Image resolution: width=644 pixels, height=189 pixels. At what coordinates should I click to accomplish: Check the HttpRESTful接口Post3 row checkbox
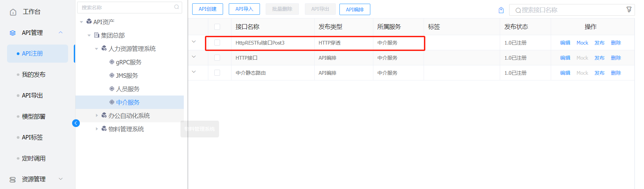[x=217, y=43]
